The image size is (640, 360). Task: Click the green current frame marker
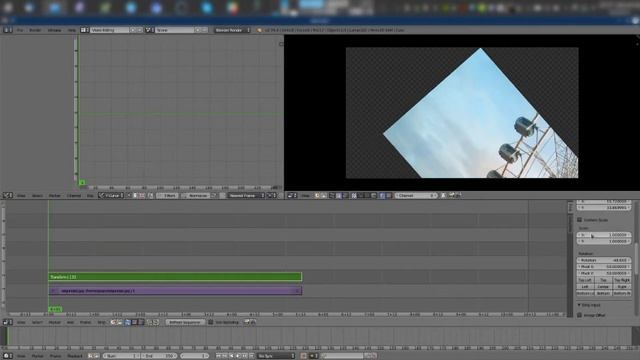coord(56,309)
